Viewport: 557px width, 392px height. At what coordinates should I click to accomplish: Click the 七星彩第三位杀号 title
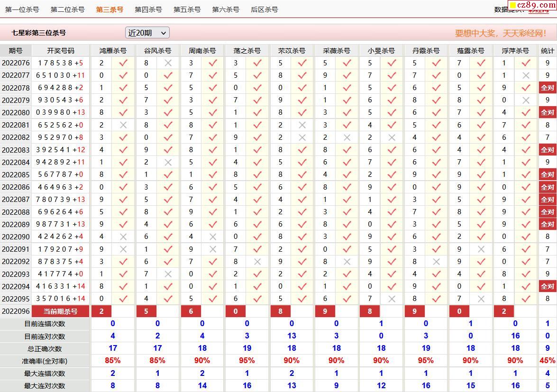tap(39, 33)
